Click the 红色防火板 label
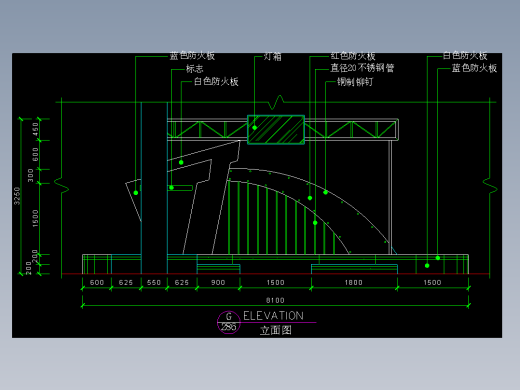The image size is (520, 390). (x=353, y=56)
